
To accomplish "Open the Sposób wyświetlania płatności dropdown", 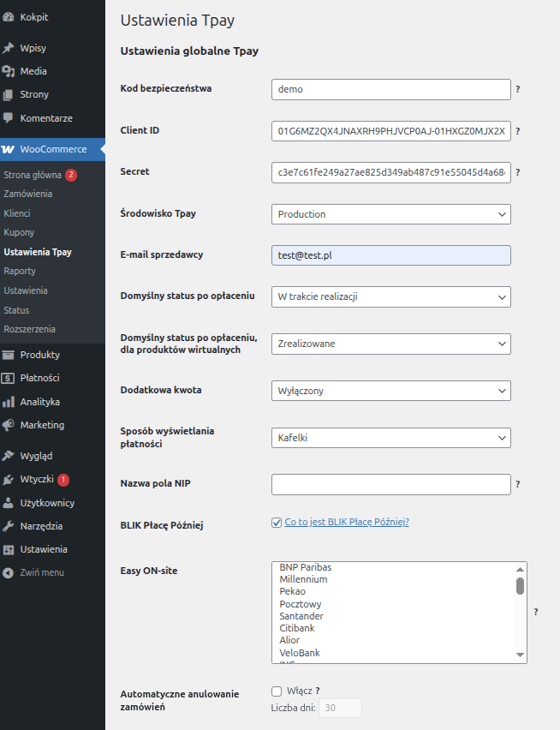I will (x=390, y=438).
